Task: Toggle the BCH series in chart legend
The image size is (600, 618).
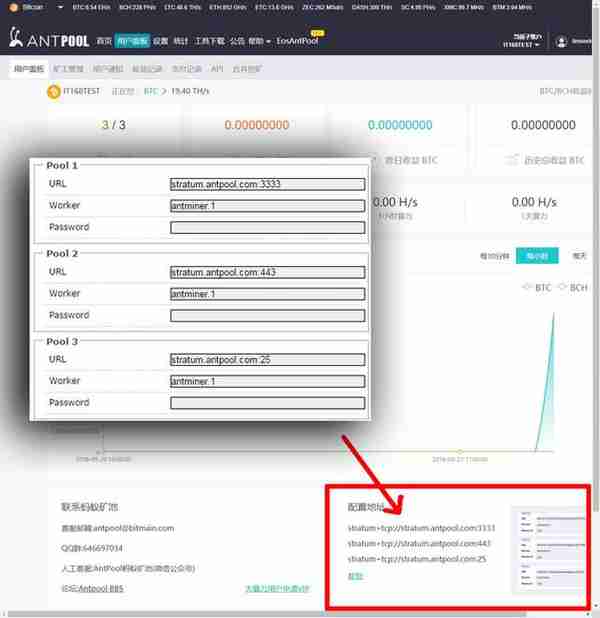Action: click(x=573, y=287)
